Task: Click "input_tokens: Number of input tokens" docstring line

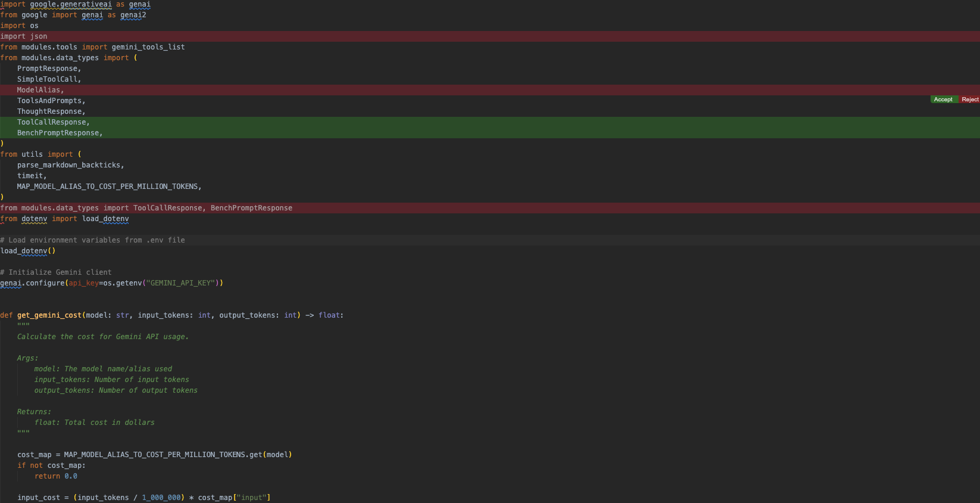Action: (x=112, y=380)
